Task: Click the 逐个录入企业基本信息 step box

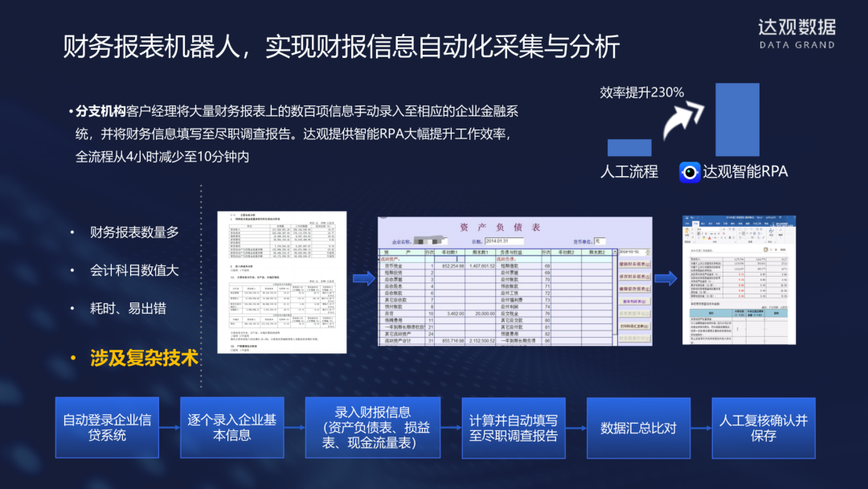Action: pyautogui.click(x=232, y=428)
